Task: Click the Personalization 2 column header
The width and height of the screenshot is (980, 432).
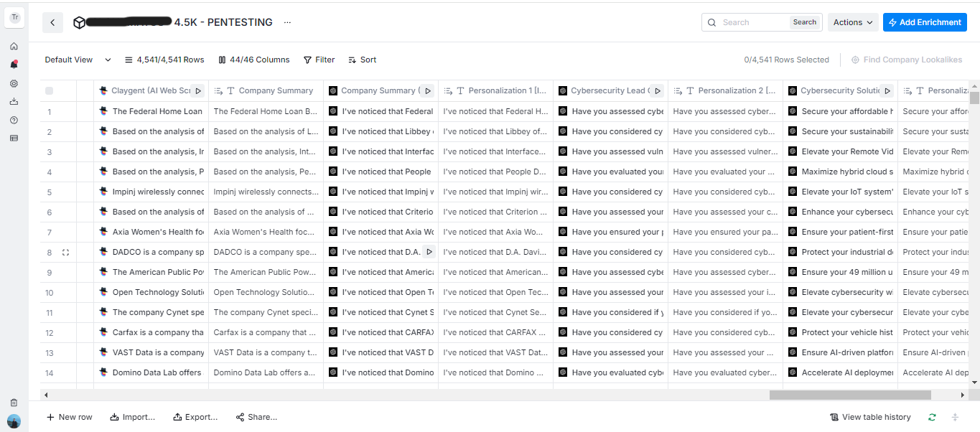Action: (x=725, y=90)
